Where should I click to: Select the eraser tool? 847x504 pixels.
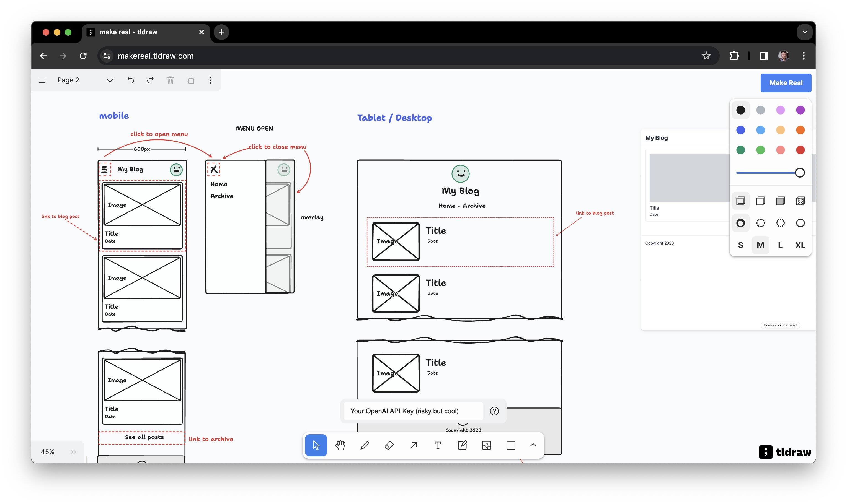click(389, 445)
